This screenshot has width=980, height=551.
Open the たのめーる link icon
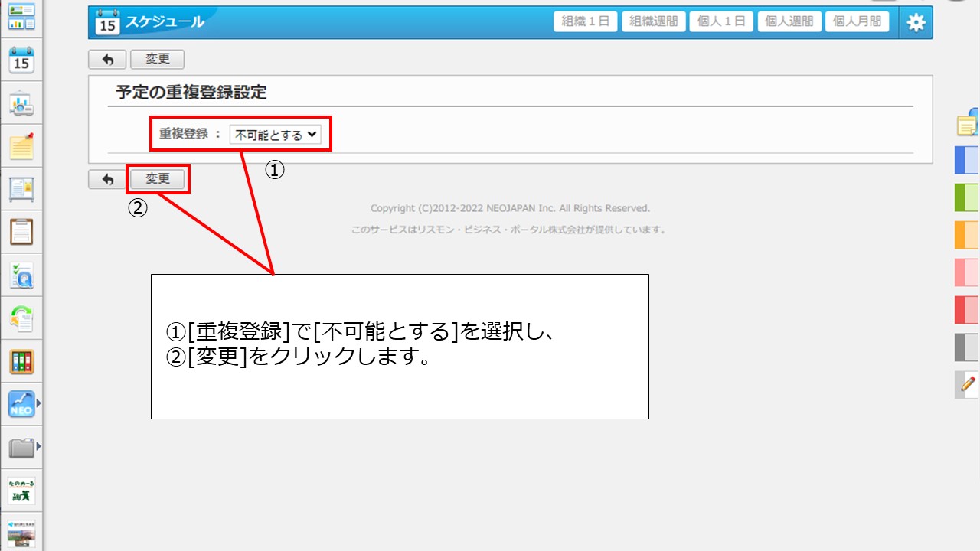pyautogui.click(x=21, y=491)
